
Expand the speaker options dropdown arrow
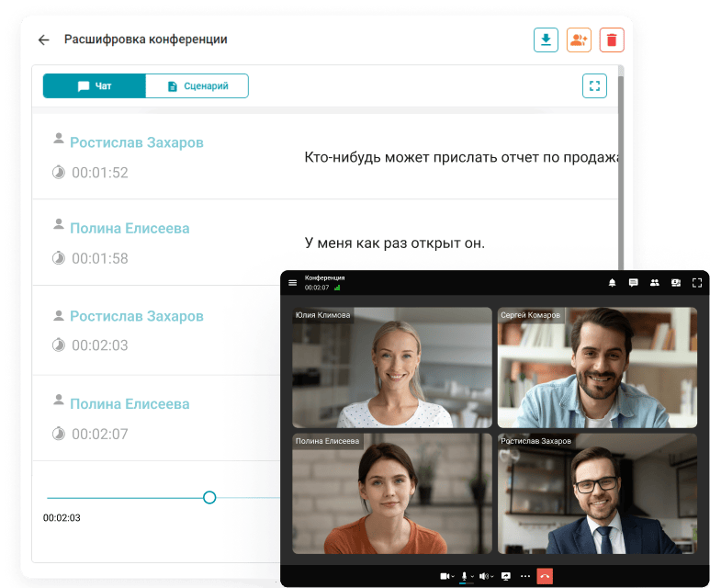491,577
